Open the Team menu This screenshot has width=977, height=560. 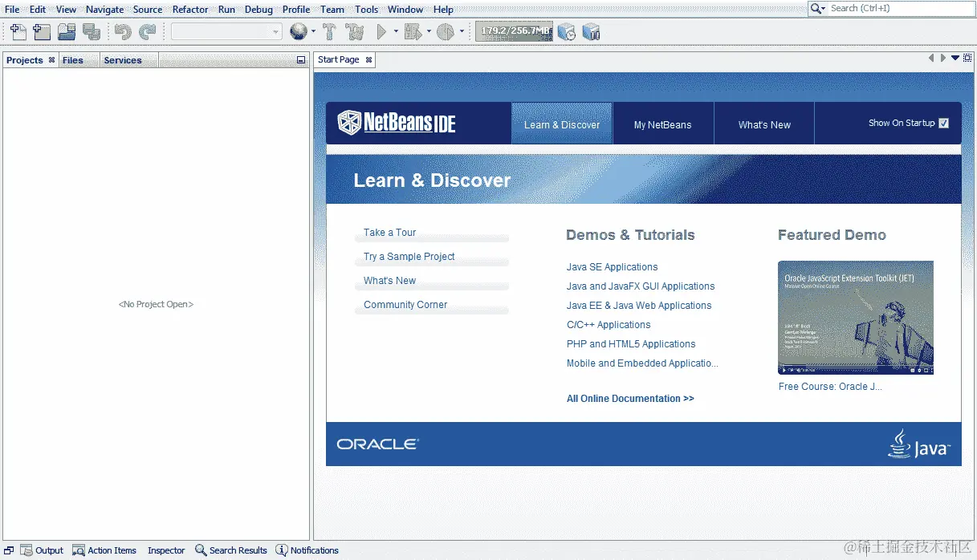pos(332,10)
